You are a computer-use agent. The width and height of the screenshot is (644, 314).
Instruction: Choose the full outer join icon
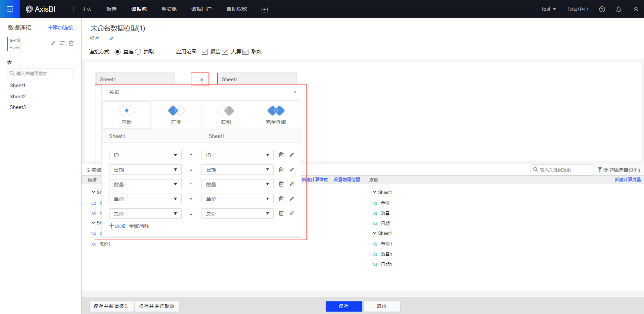click(x=276, y=111)
